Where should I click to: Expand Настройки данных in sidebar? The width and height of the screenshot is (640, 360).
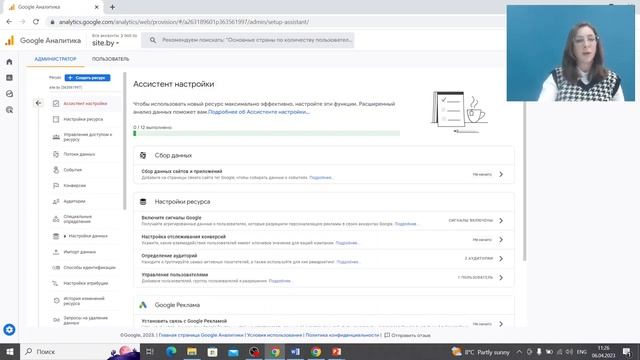[65, 236]
